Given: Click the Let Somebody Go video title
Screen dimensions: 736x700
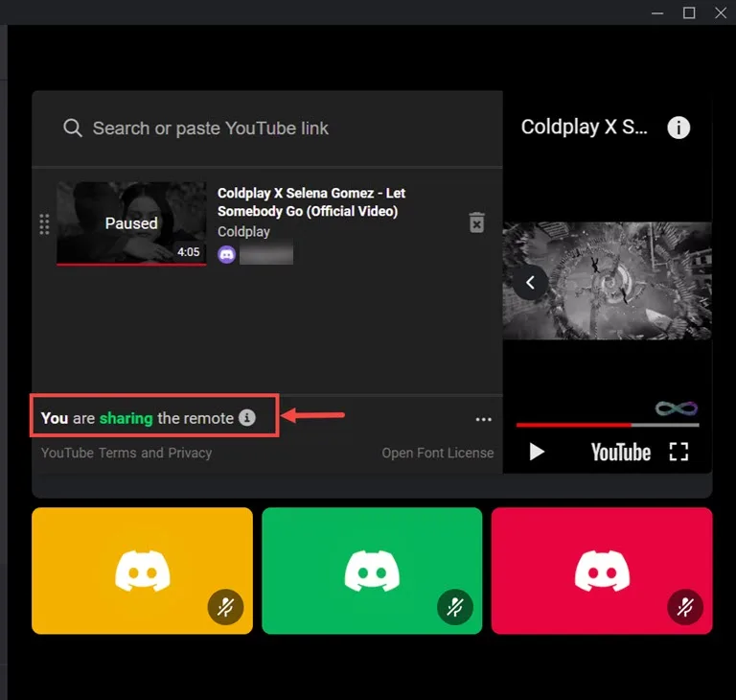Looking at the screenshot, I should 311,202.
